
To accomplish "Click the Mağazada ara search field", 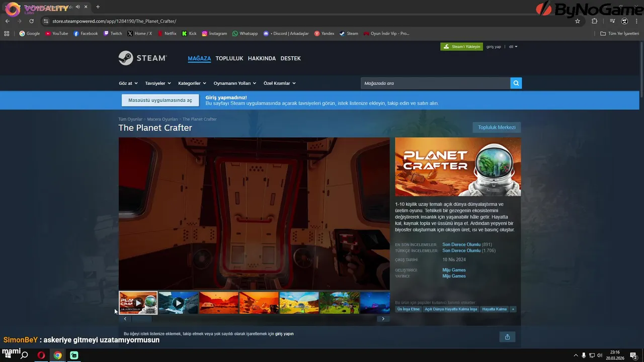I will point(435,83).
